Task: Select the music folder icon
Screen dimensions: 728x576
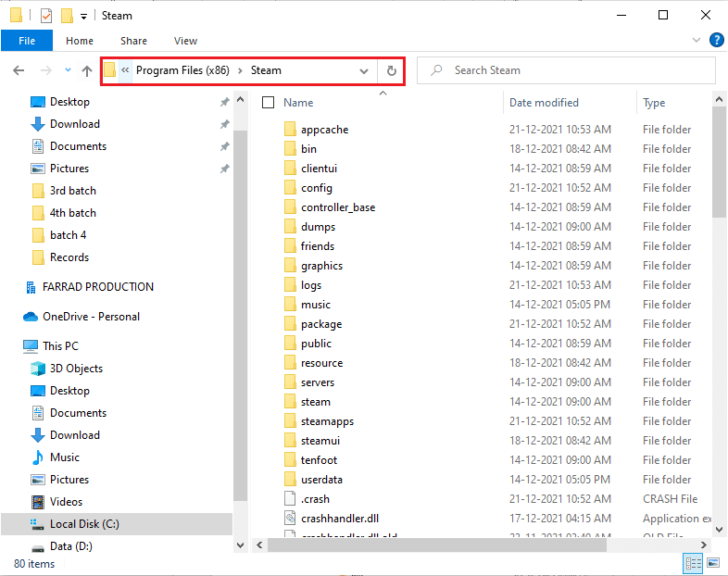Action: click(290, 305)
